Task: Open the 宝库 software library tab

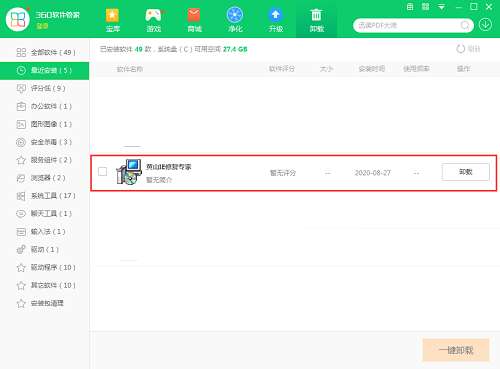Action: tap(113, 20)
